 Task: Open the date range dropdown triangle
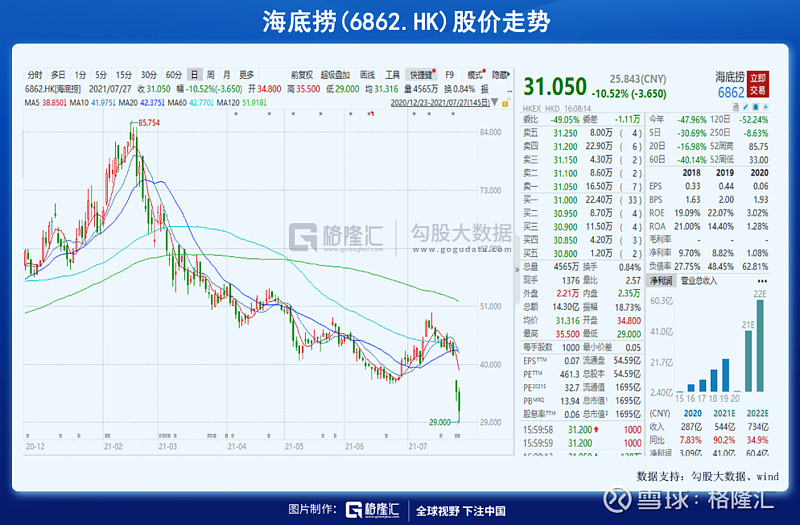(494, 103)
